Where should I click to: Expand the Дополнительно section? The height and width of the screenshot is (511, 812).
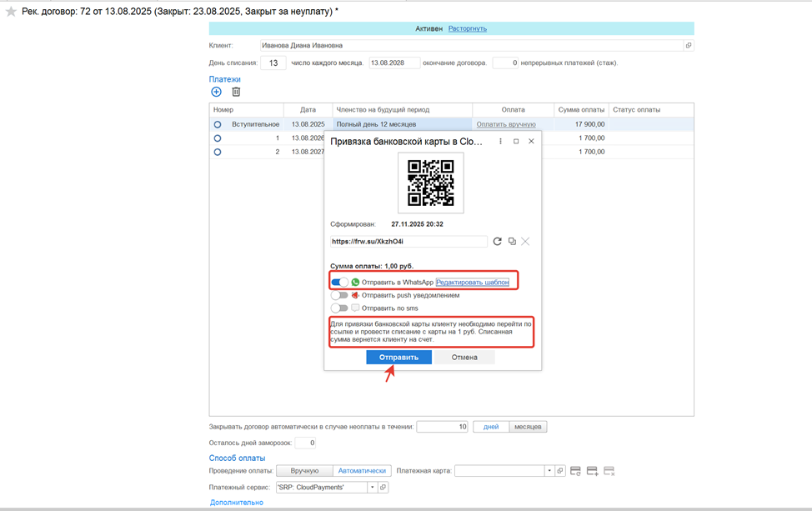coord(236,502)
